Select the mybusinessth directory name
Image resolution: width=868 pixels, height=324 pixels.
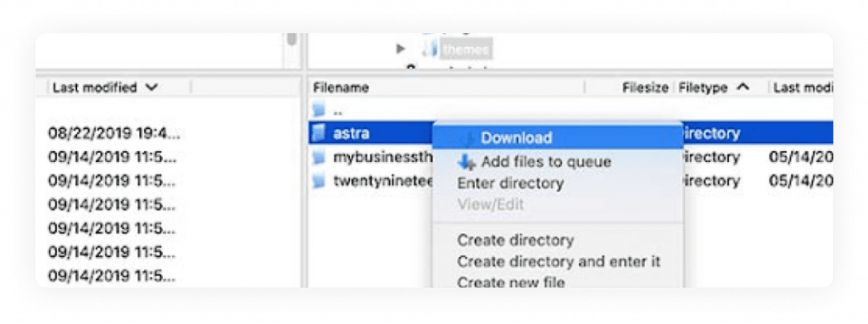pyautogui.click(x=382, y=157)
